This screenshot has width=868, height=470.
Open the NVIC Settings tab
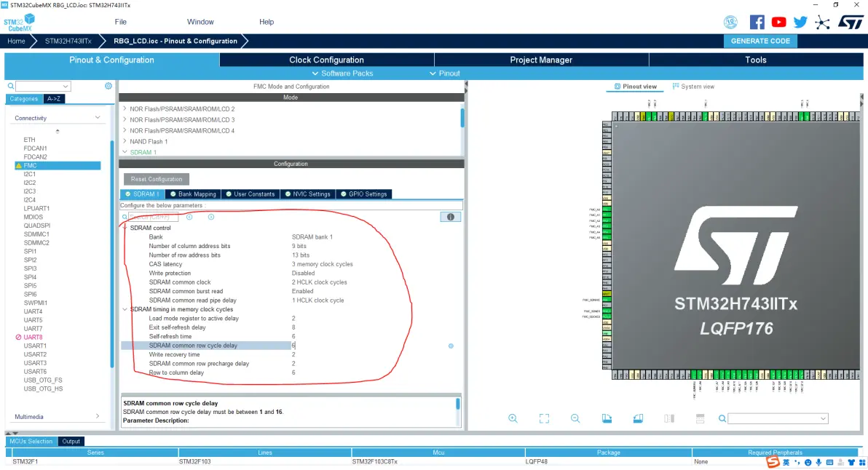307,194
